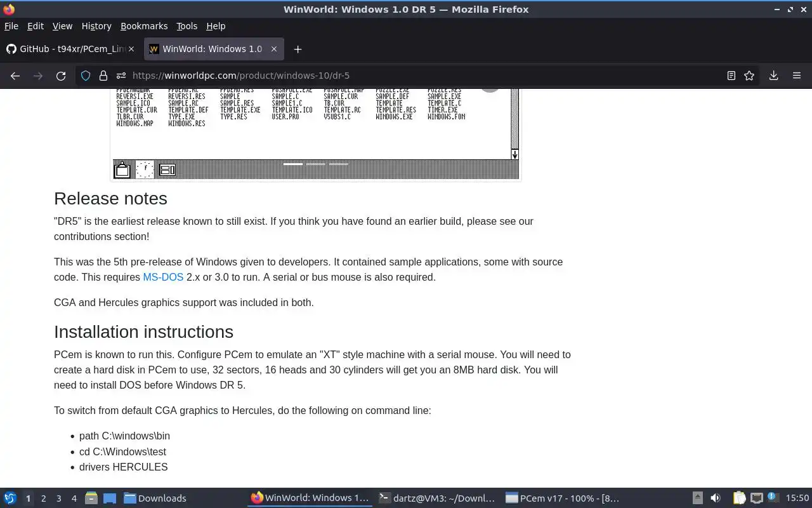Close the GitHub t94xr/PCem tab

(x=131, y=49)
